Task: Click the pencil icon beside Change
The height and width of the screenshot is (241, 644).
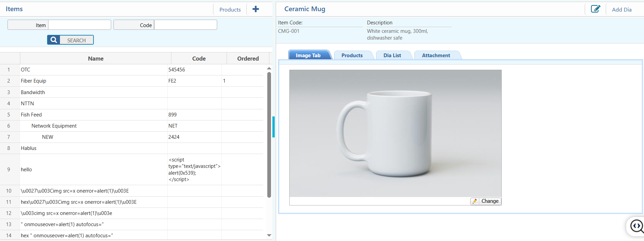Action: pyautogui.click(x=475, y=201)
